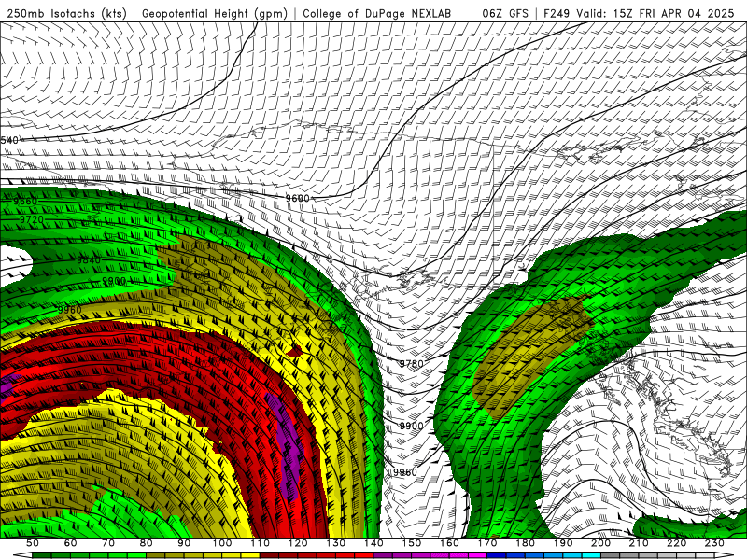Click the 220 kt color scale label

[676, 543]
